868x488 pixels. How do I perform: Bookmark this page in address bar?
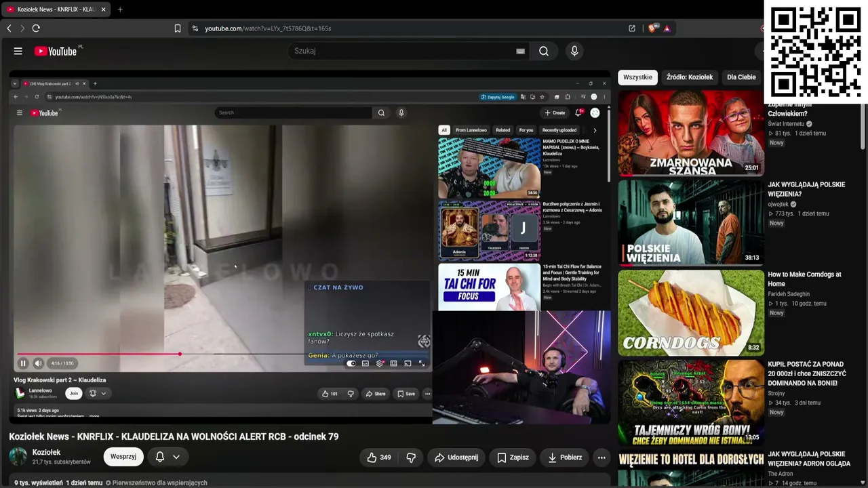[x=178, y=28]
